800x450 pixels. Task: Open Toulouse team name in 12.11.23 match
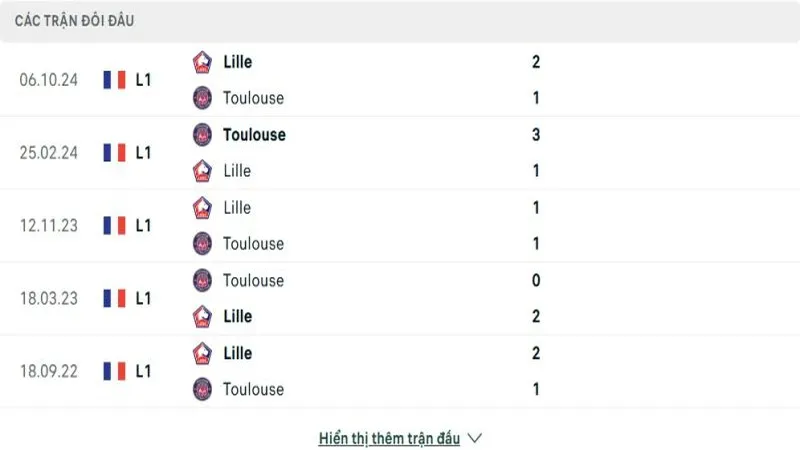253,244
